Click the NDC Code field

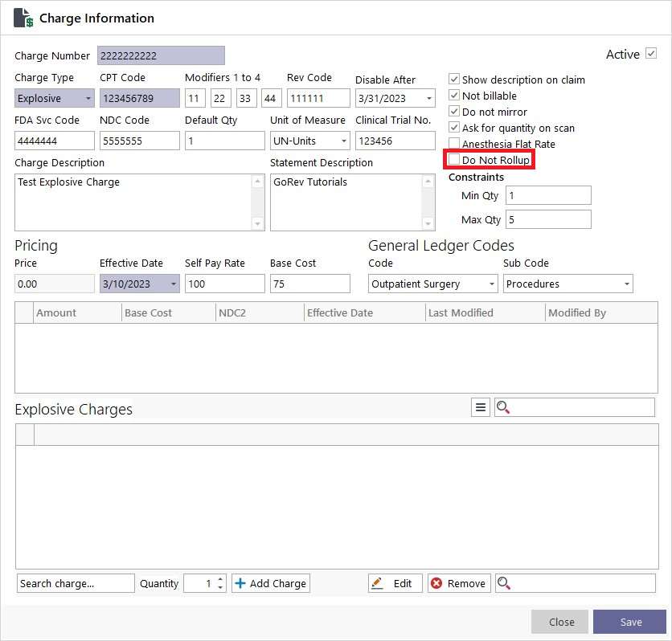point(140,141)
